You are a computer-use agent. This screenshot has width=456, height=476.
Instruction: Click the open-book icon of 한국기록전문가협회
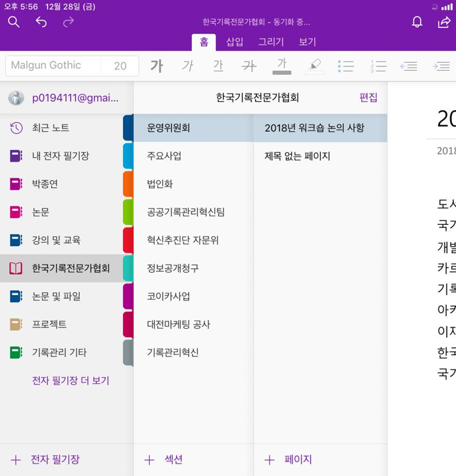click(16, 268)
